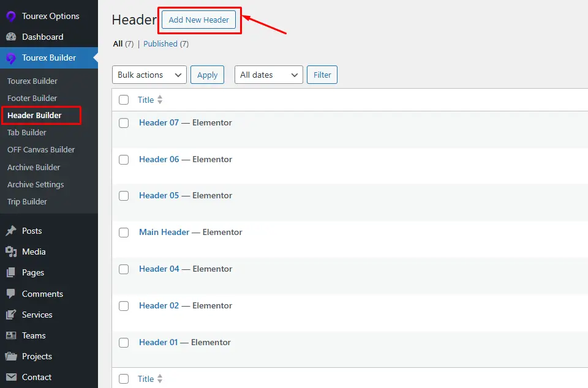Toggle the select-all checkbox beside top Title
588x388 pixels.
[124, 100]
